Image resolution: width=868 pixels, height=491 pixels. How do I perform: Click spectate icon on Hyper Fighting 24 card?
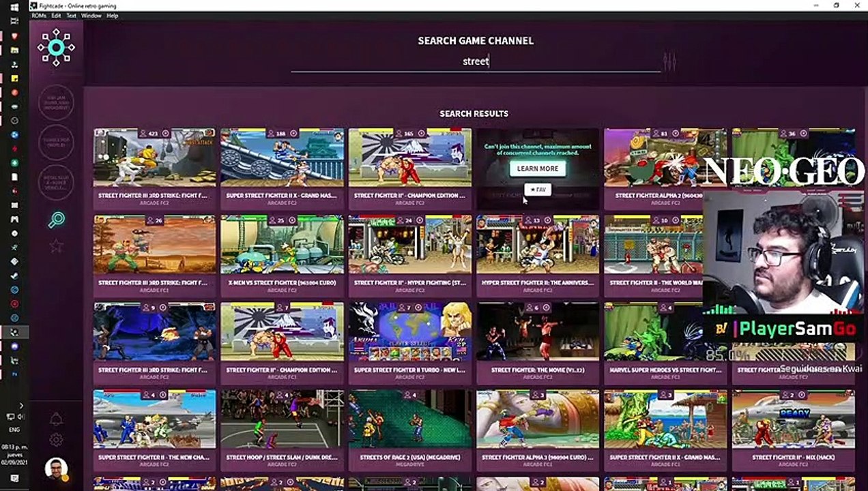click(x=420, y=220)
